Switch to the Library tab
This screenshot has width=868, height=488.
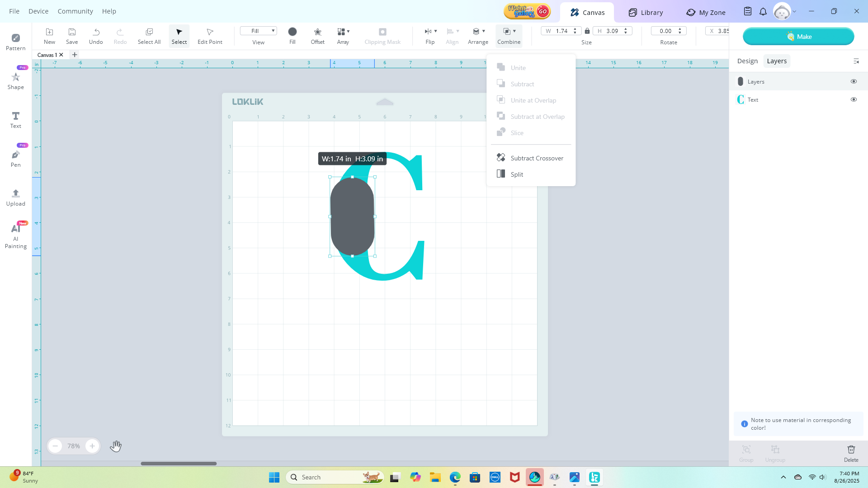point(646,12)
